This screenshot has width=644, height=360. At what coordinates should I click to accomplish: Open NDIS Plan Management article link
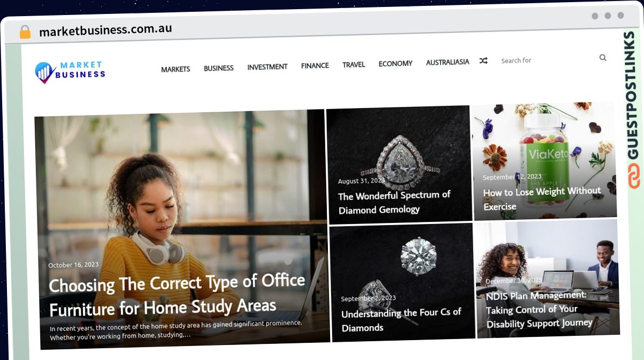[x=539, y=309]
